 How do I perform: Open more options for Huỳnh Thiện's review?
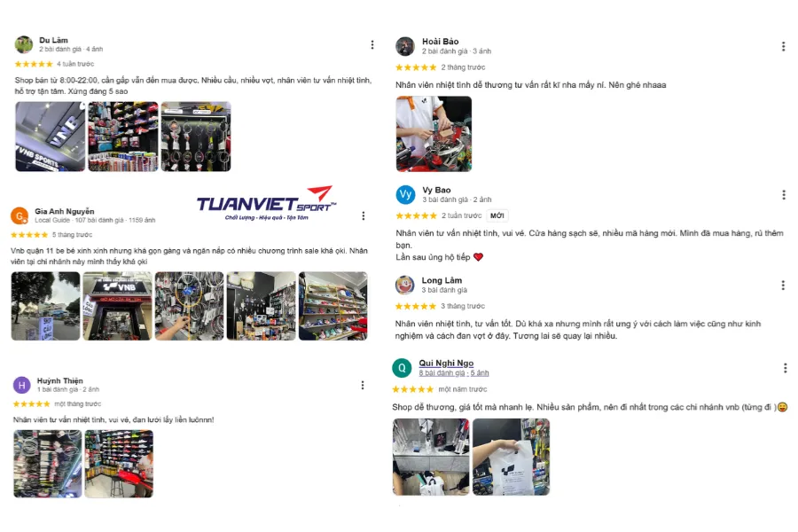(x=363, y=386)
